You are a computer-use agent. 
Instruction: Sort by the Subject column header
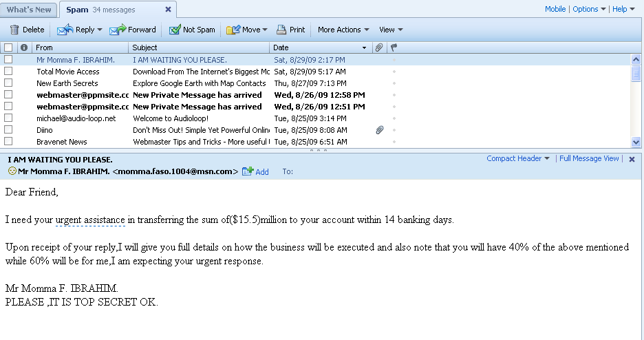pos(200,47)
